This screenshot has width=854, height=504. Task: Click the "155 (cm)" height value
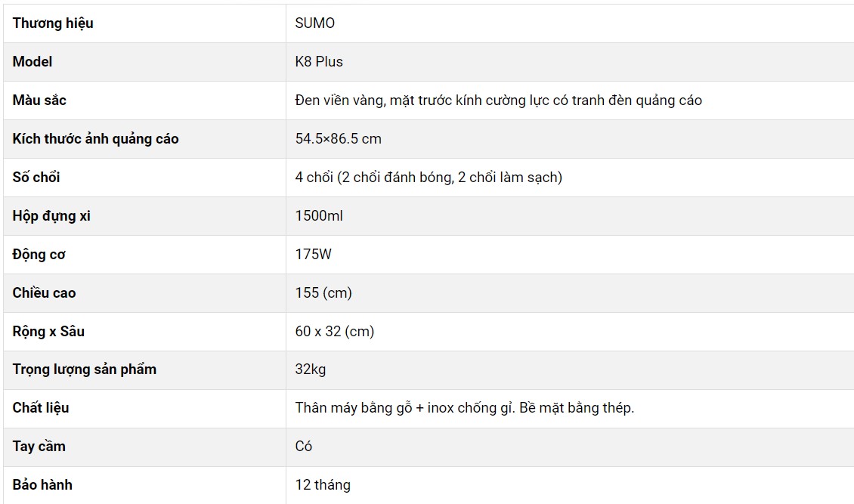[323, 293]
